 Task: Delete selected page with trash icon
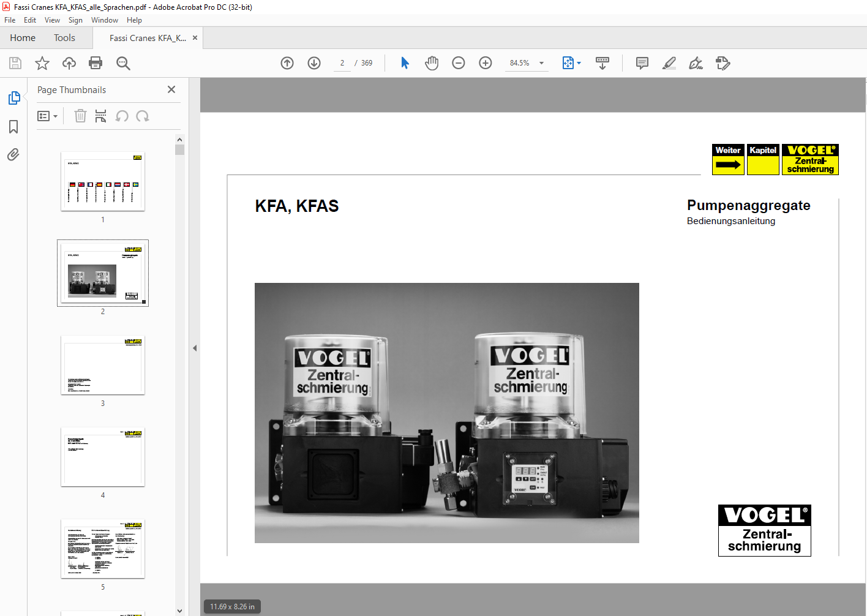(80, 116)
